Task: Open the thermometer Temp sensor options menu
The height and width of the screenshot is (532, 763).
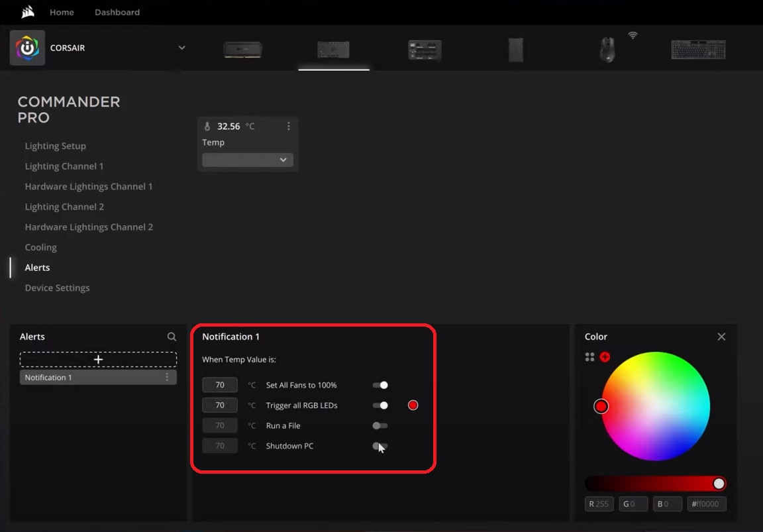Action: tap(288, 126)
